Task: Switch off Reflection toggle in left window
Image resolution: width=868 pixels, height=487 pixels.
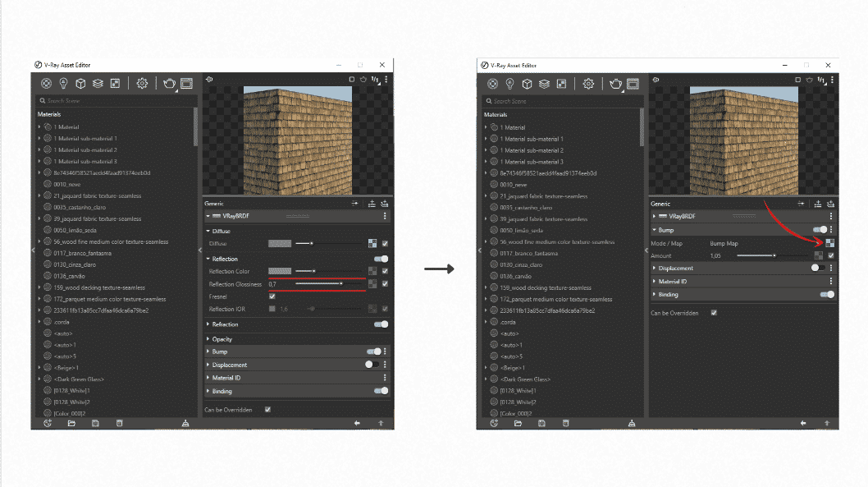Action: coord(381,259)
